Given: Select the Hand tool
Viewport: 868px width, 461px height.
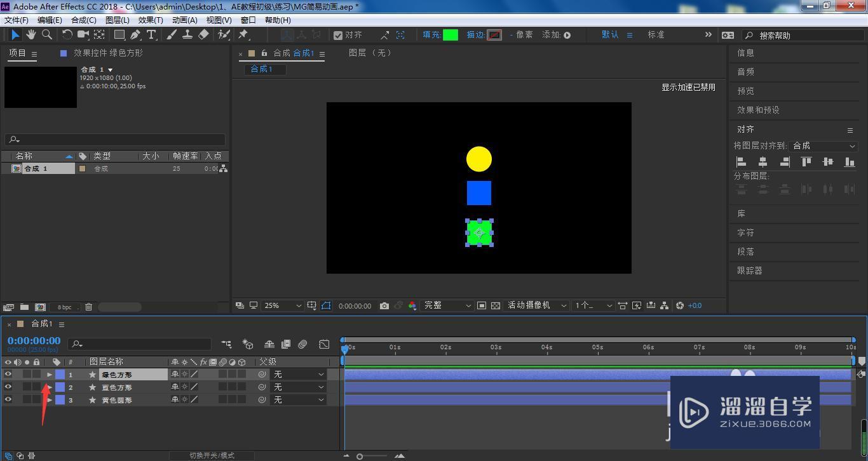Looking at the screenshot, I should [x=31, y=35].
